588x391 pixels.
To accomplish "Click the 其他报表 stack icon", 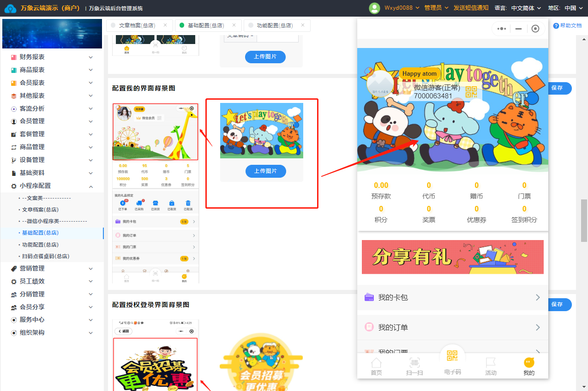I will pyautogui.click(x=14, y=96).
